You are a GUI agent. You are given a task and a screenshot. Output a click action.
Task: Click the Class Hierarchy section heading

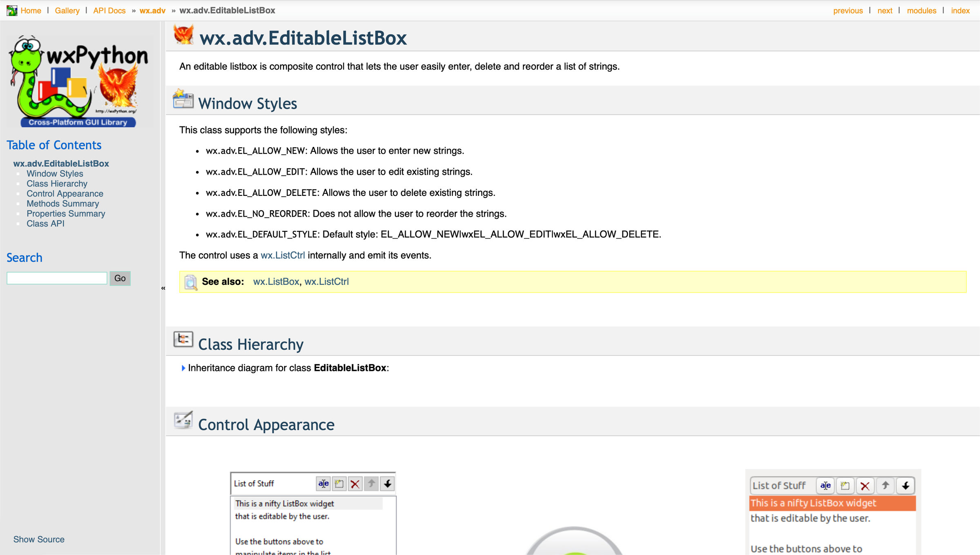click(x=251, y=344)
